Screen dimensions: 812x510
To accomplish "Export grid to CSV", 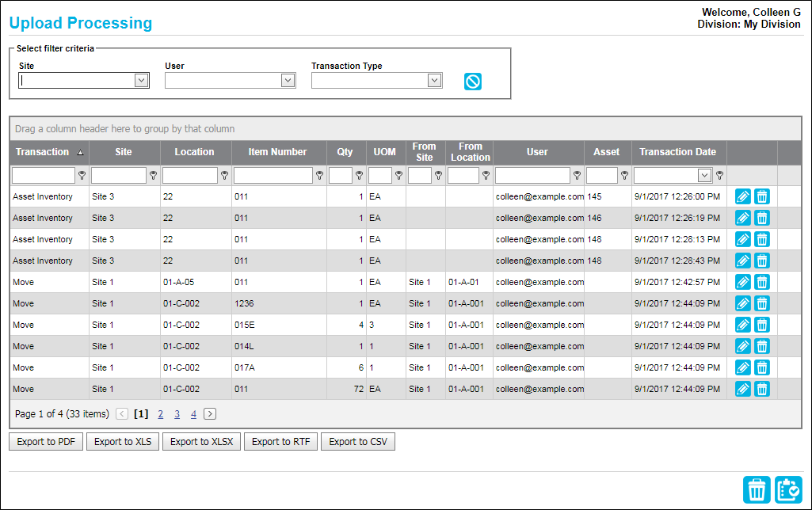I will (358, 442).
